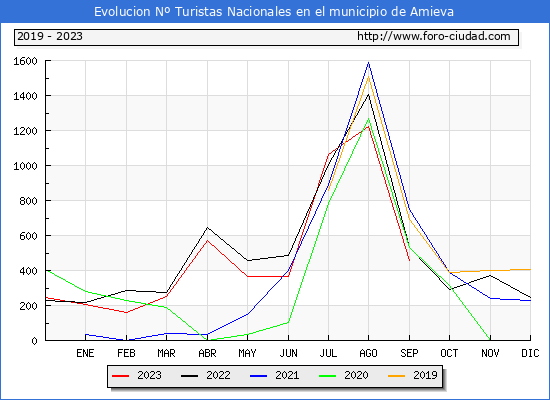This screenshot has width=550, height=400.
Task: Click the chart title about Amieva
Action: (x=274, y=12)
